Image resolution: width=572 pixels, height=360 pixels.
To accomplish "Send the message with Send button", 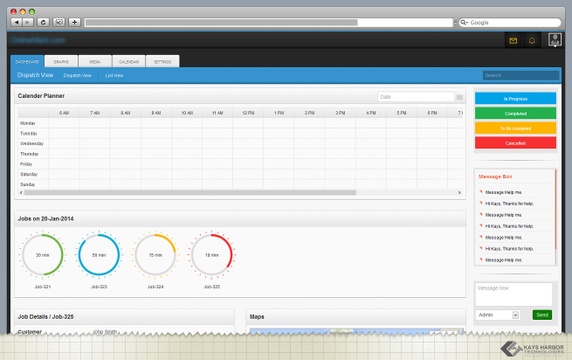I will point(542,315).
